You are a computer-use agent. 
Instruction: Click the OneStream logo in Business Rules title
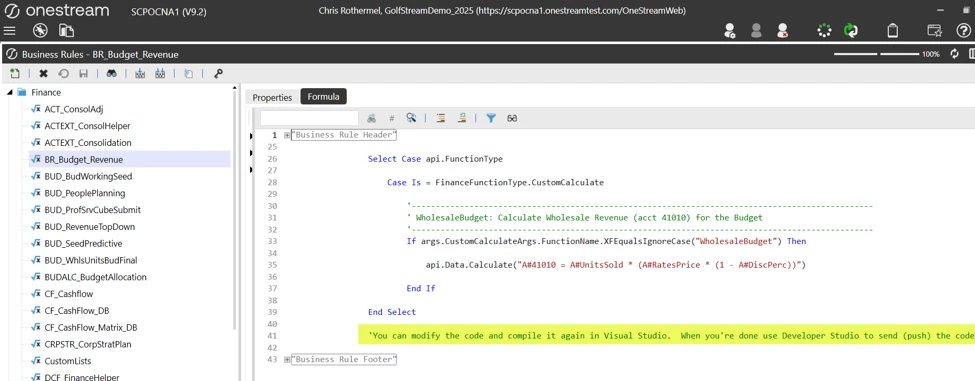pyautogui.click(x=11, y=54)
